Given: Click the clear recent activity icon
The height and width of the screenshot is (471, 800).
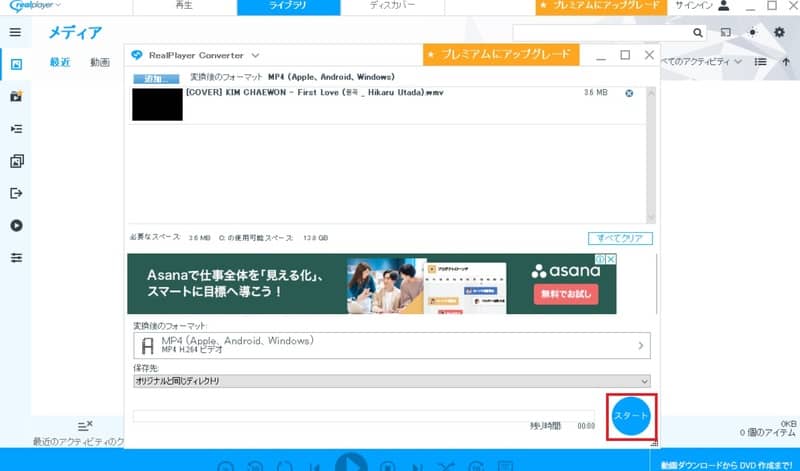Looking at the screenshot, I should pos(85,426).
